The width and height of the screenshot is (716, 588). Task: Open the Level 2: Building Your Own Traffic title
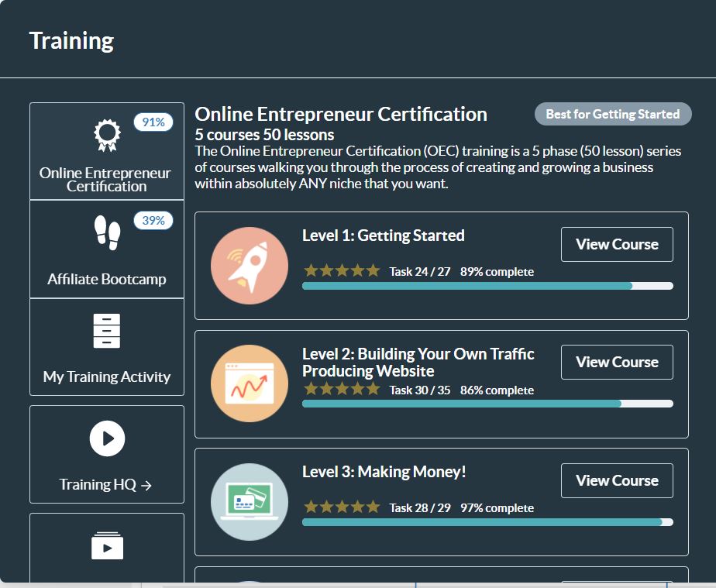418,362
